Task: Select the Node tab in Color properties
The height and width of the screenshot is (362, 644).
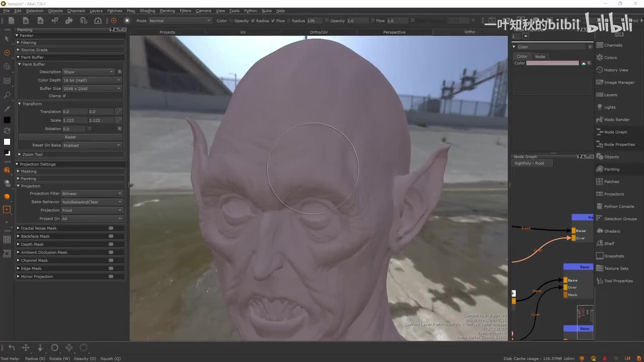Action: [540, 56]
